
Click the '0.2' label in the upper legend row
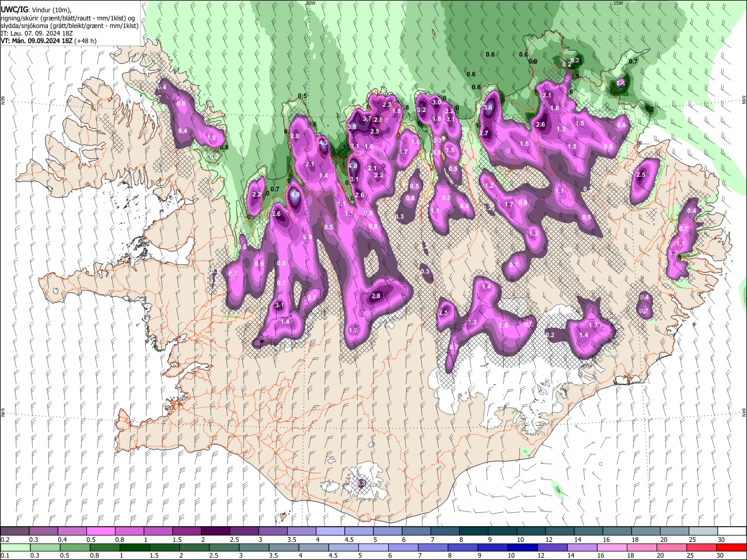(5, 540)
